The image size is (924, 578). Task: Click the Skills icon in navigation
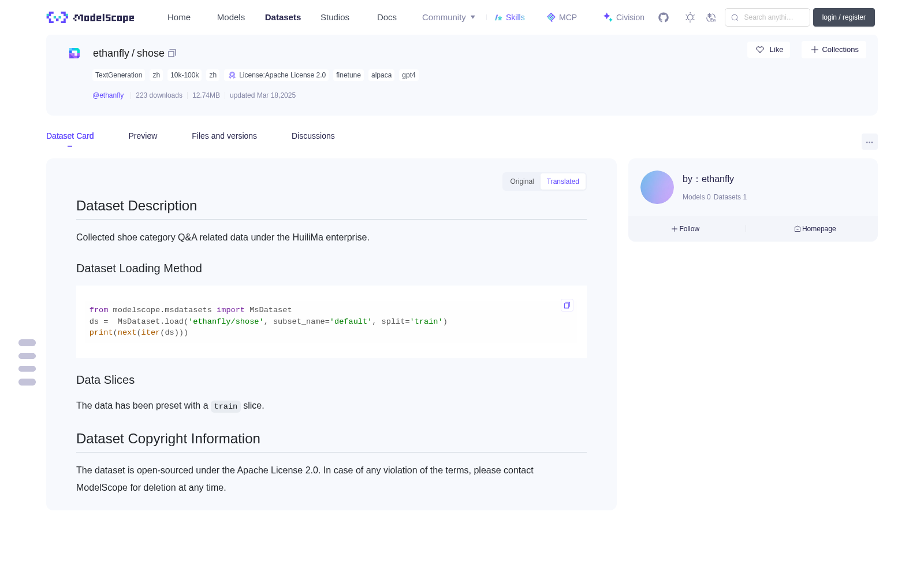498,17
